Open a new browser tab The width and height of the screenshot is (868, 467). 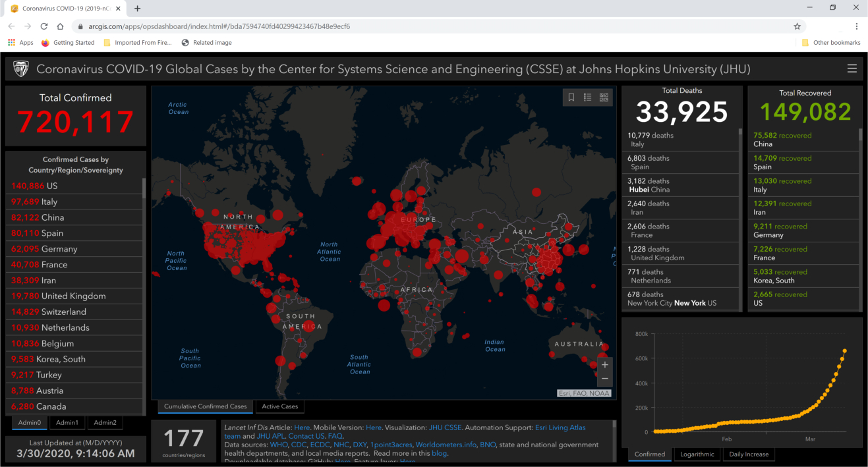[x=137, y=9]
